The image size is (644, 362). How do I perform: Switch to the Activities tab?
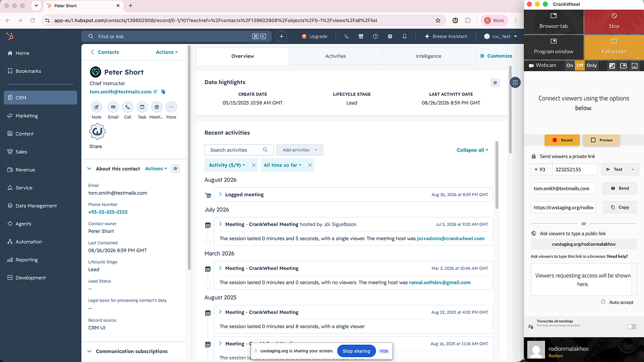click(336, 56)
